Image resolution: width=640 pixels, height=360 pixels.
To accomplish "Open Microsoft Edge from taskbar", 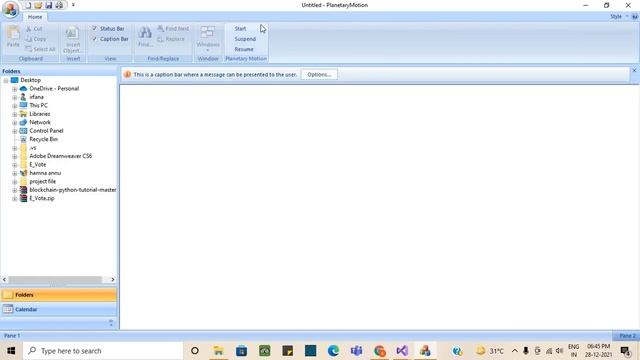I will (333, 351).
